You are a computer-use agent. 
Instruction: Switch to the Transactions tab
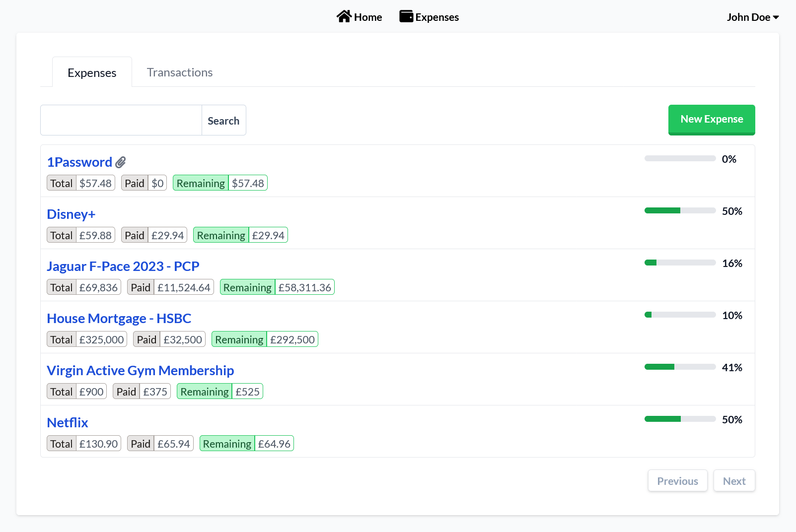180,72
